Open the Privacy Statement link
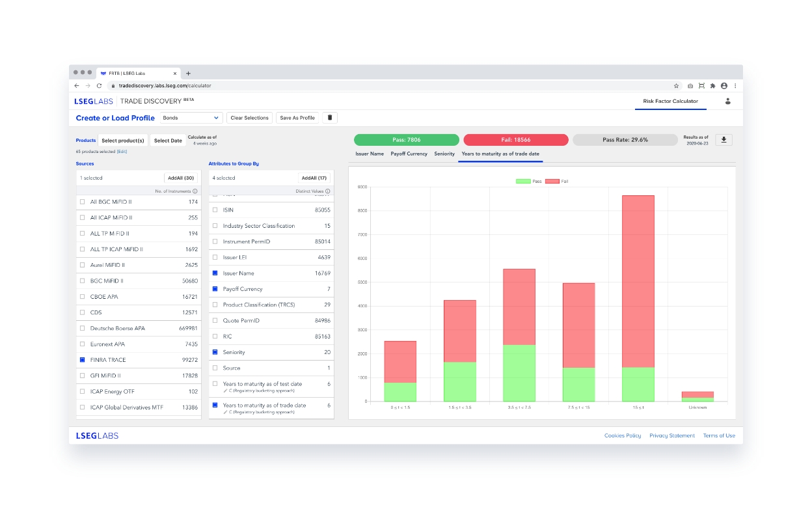The width and height of the screenshot is (812, 509). point(672,435)
